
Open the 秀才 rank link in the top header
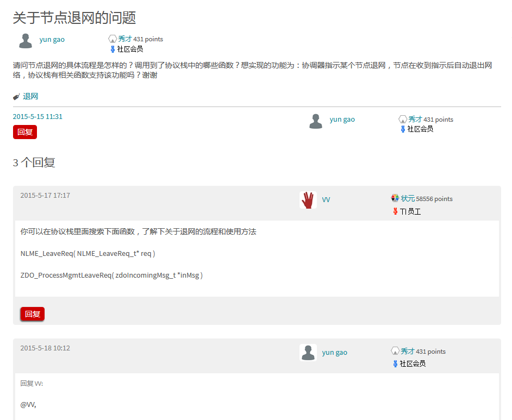(x=124, y=39)
